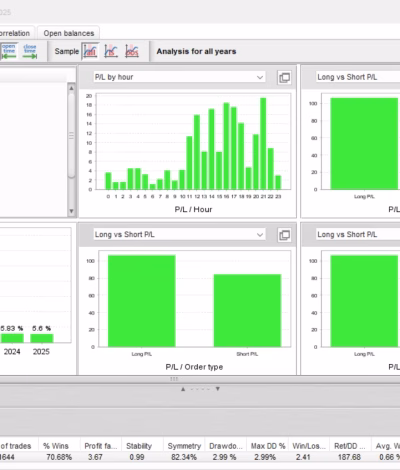Viewport: 400px width, 470px height.
Task: Choose the IS sample icon
Action: [111, 51]
